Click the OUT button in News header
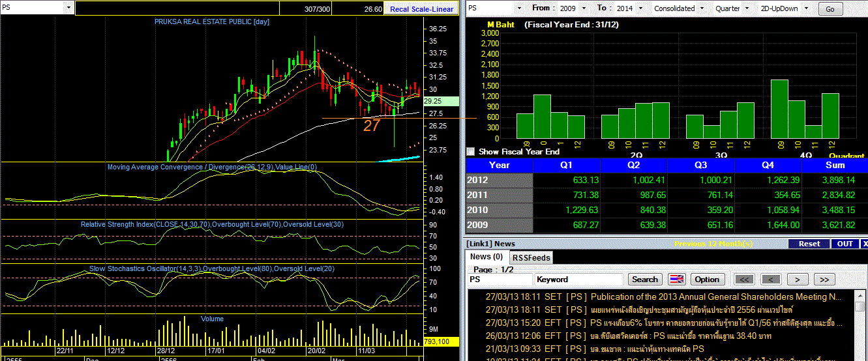 pyautogui.click(x=845, y=244)
